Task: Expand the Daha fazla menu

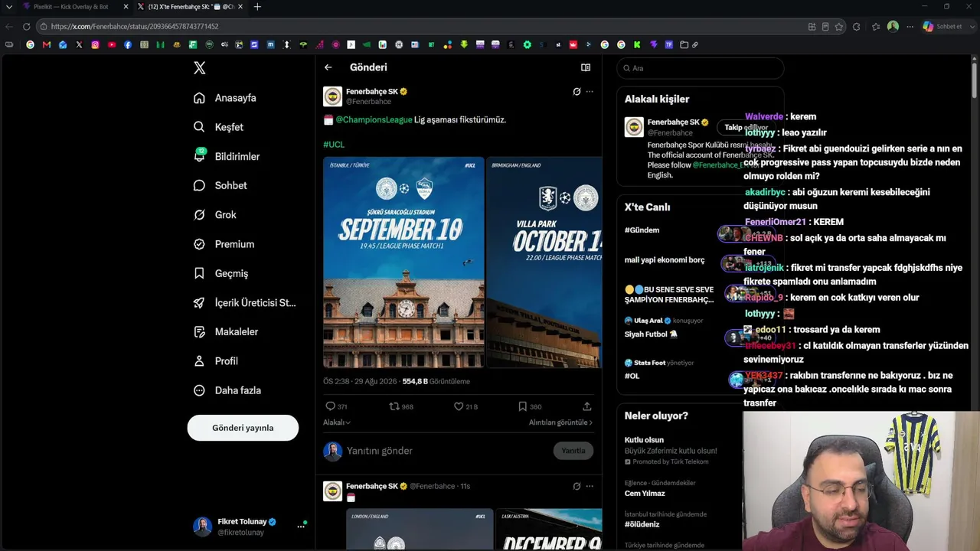Action: (227, 390)
